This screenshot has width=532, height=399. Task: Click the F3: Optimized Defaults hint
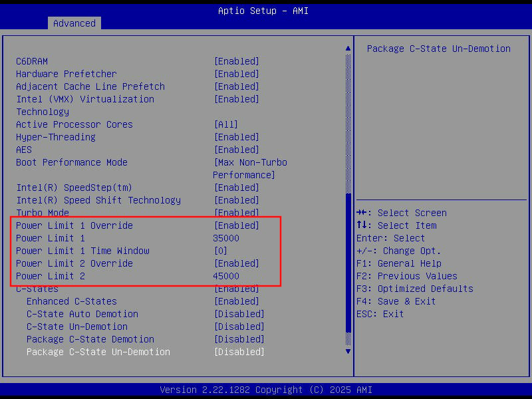(414, 289)
